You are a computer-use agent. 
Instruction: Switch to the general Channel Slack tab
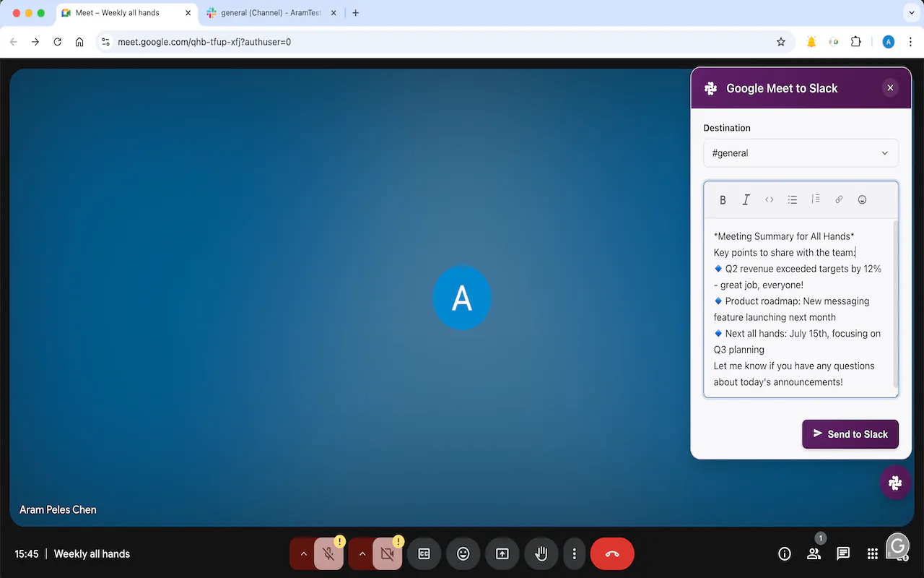coord(271,13)
